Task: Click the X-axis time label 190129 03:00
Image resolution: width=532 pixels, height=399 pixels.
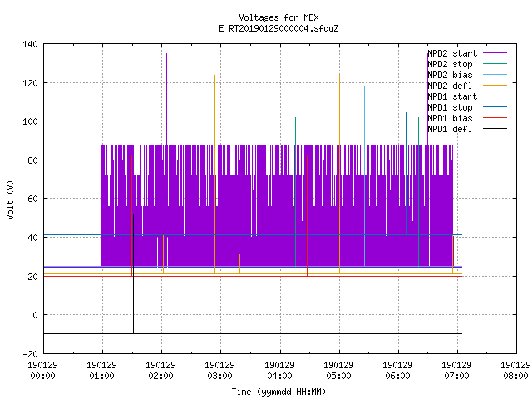Action: (219, 371)
